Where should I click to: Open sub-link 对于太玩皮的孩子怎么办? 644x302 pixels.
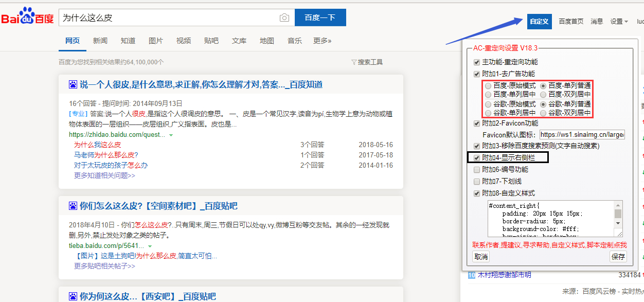(x=111, y=165)
